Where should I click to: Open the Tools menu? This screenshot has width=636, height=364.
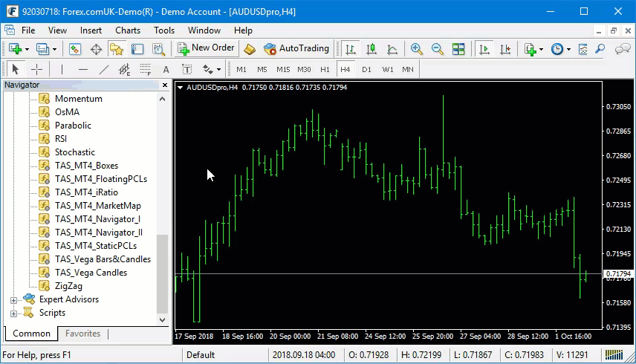pyautogui.click(x=164, y=30)
